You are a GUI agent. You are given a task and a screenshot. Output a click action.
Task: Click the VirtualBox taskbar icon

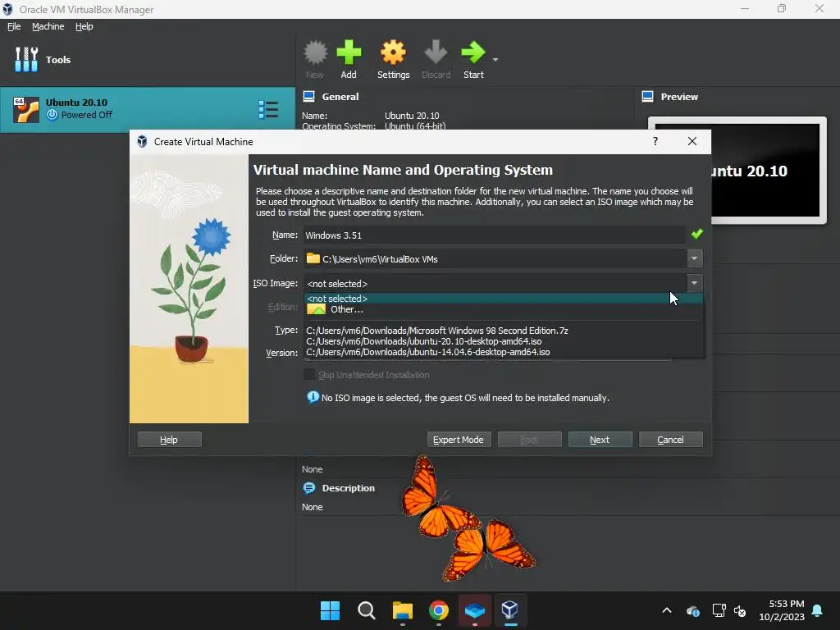click(510, 610)
